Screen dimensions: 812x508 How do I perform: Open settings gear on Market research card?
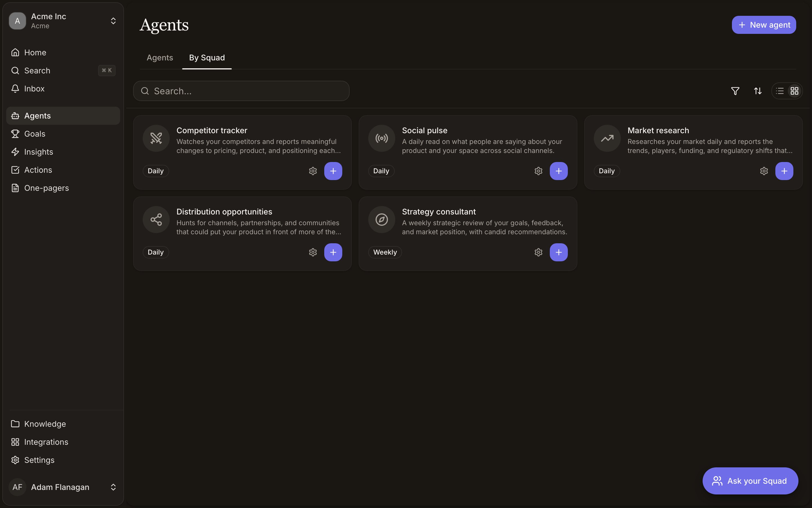coord(764,171)
